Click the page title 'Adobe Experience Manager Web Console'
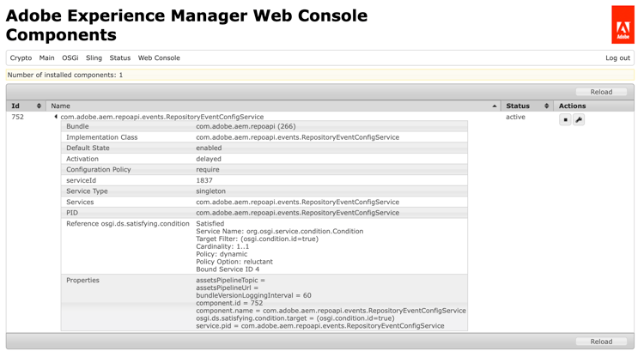 coord(186,15)
